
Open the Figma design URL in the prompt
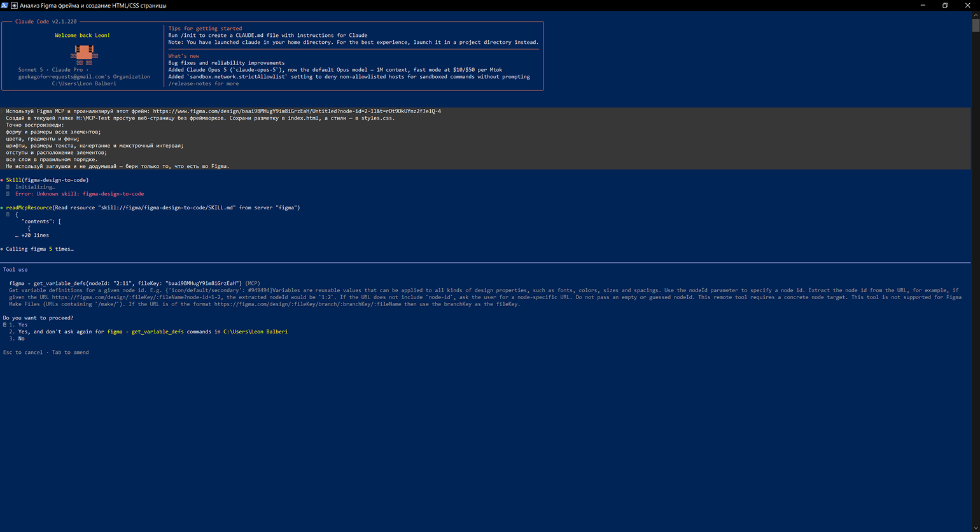click(297, 111)
